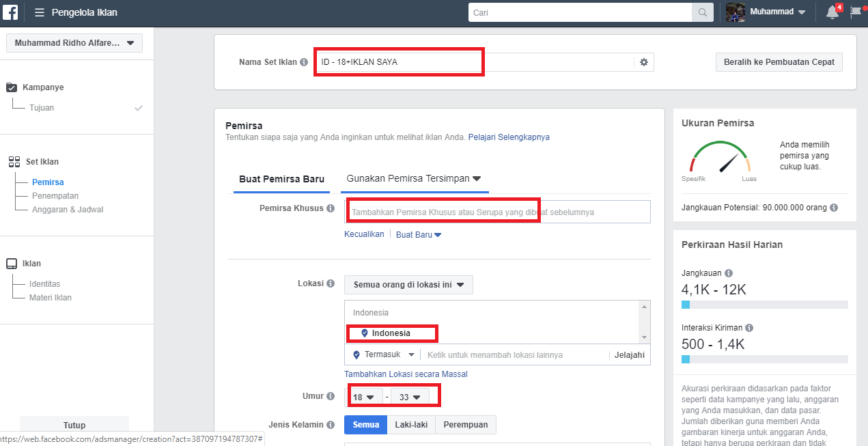Open Materi Iklan under Iklan
This screenshot has height=446, width=868.
point(51,298)
